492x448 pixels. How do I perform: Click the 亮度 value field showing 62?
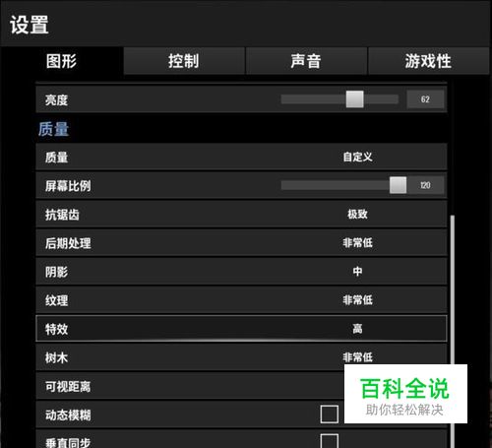pyautogui.click(x=425, y=99)
